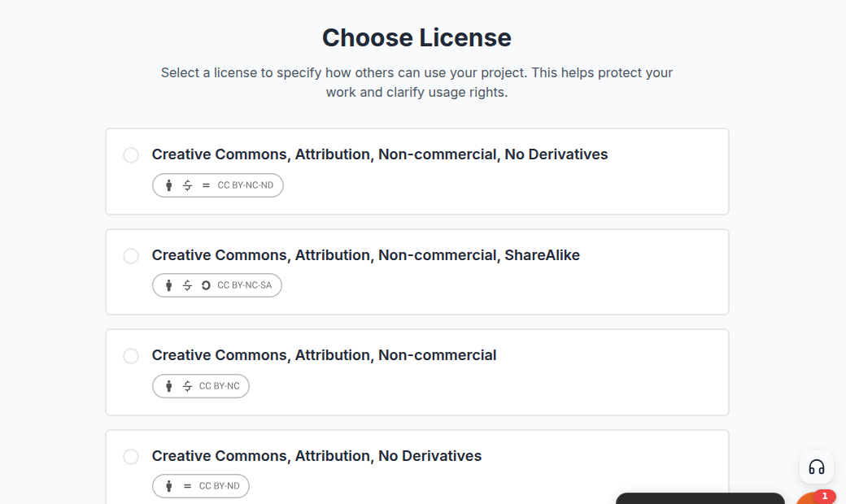Click the non-commercial icon in CC BY-NC-ND badge

click(187, 185)
